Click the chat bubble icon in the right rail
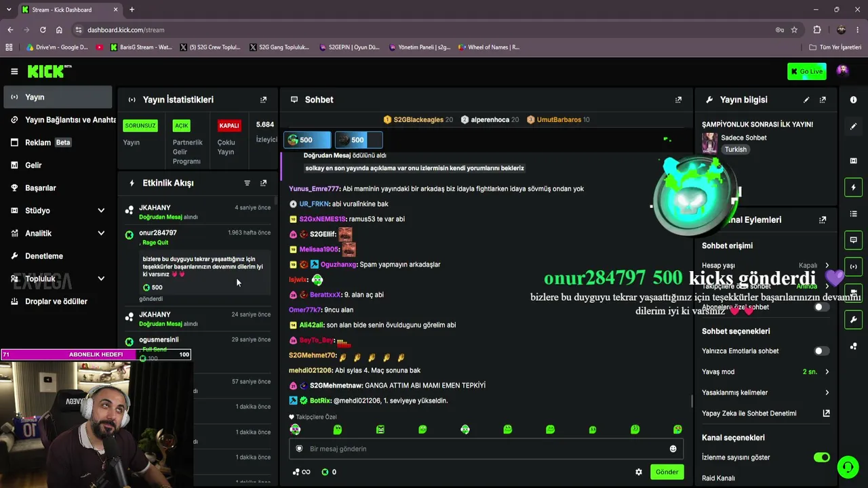 pos(853,240)
